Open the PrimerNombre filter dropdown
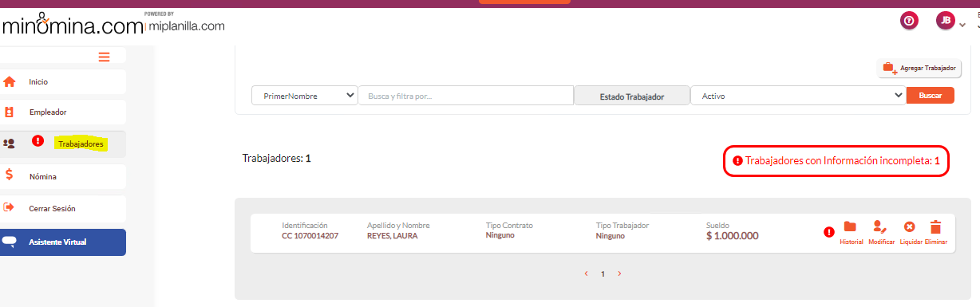 click(305, 96)
